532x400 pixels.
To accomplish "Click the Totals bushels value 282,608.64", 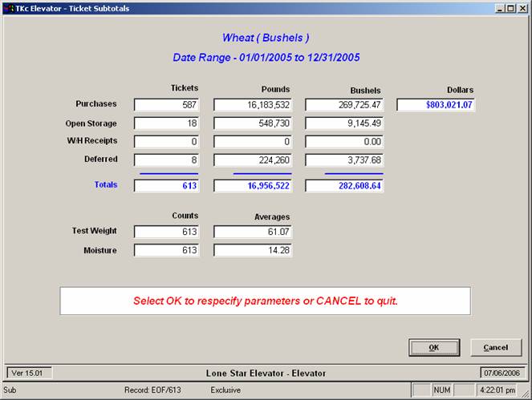I will coord(344,186).
